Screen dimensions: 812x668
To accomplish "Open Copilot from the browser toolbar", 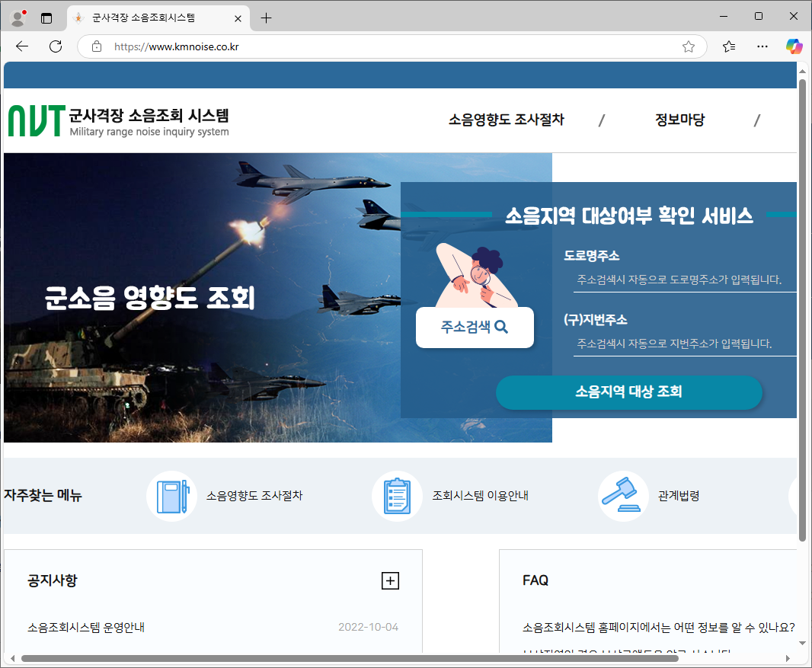I will point(794,46).
